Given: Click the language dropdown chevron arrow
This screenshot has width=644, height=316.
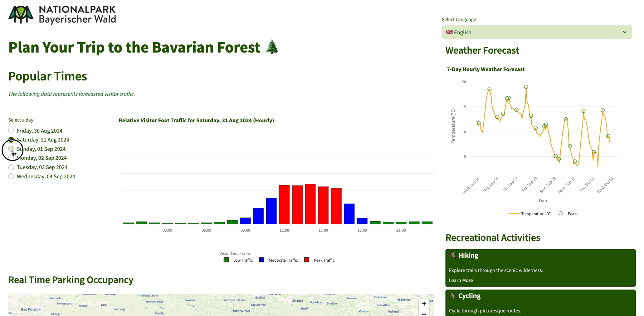Looking at the screenshot, I should 625,32.
